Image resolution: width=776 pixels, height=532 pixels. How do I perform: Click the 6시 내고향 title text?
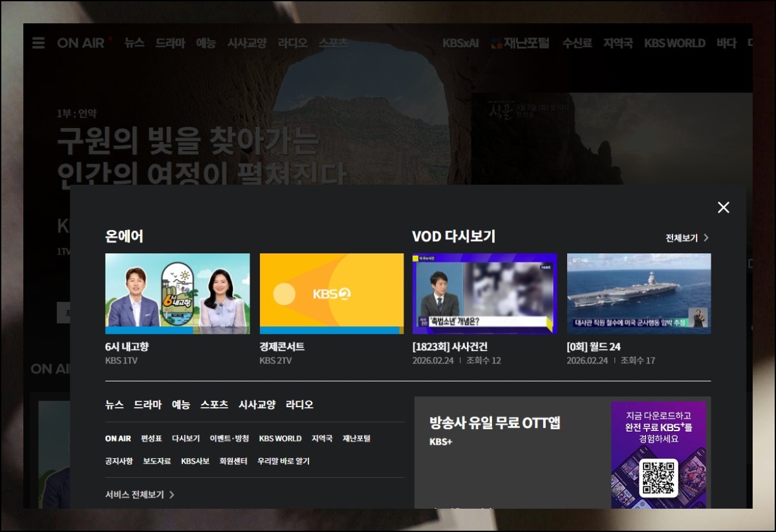(127, 347)
